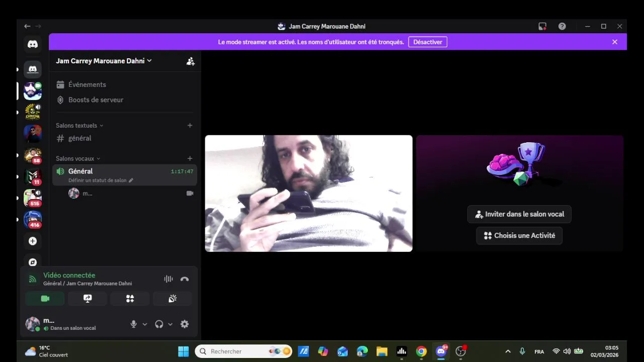Viewport: 644px width, 362px height.
Task: Open microphone input options arrow
Action: 145,324
